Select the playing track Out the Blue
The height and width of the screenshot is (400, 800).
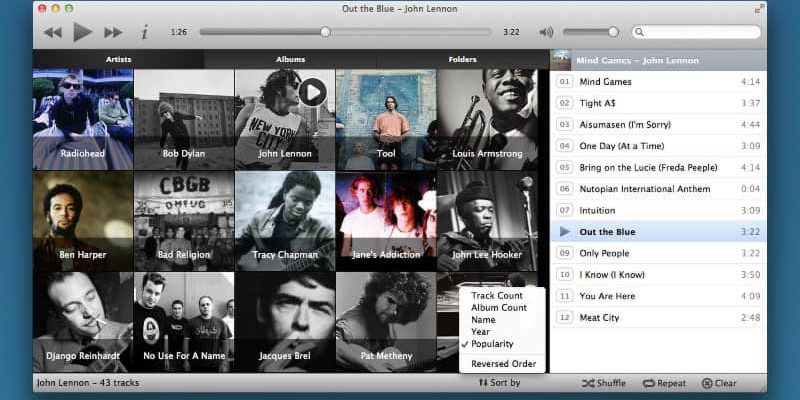[658, 232]
